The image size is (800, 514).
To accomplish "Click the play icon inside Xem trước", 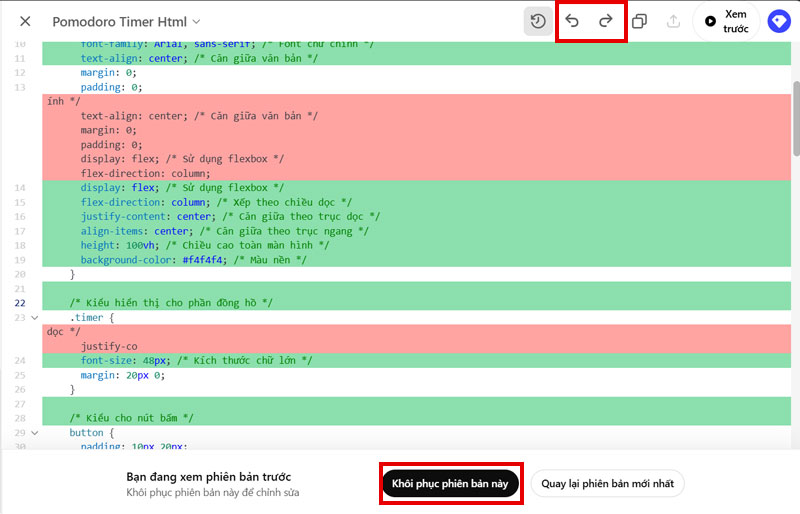I will click(710, 21).
